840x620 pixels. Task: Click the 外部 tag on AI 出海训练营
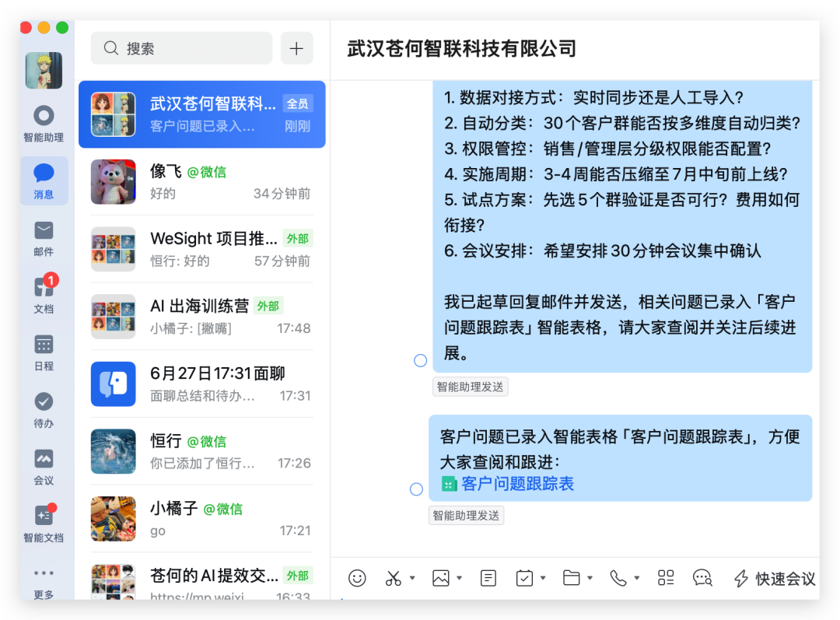pos(268,306)
